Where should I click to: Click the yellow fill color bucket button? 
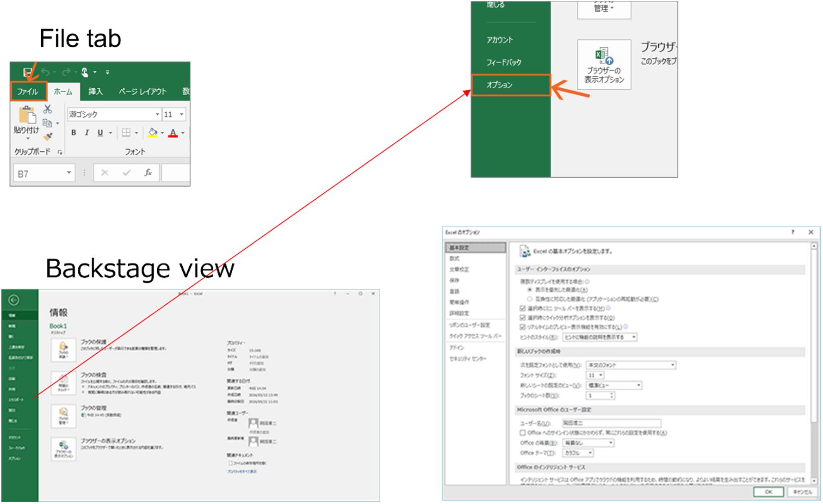coord(153,133)
